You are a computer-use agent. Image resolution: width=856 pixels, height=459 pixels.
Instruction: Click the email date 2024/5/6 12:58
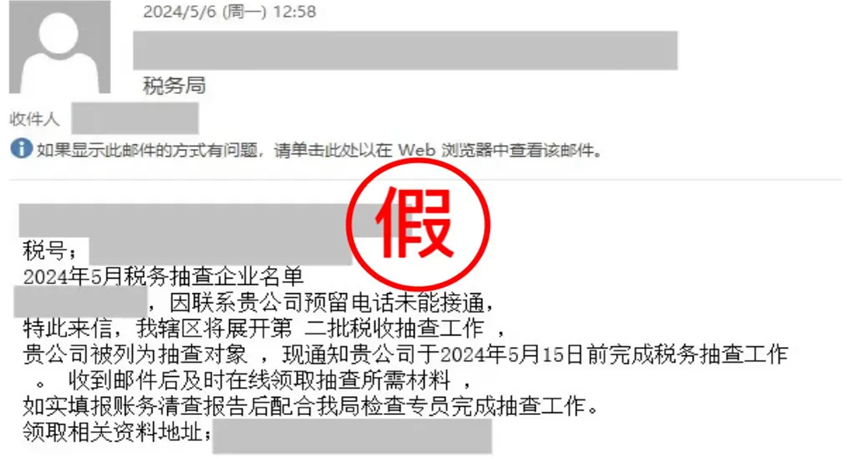229,11
